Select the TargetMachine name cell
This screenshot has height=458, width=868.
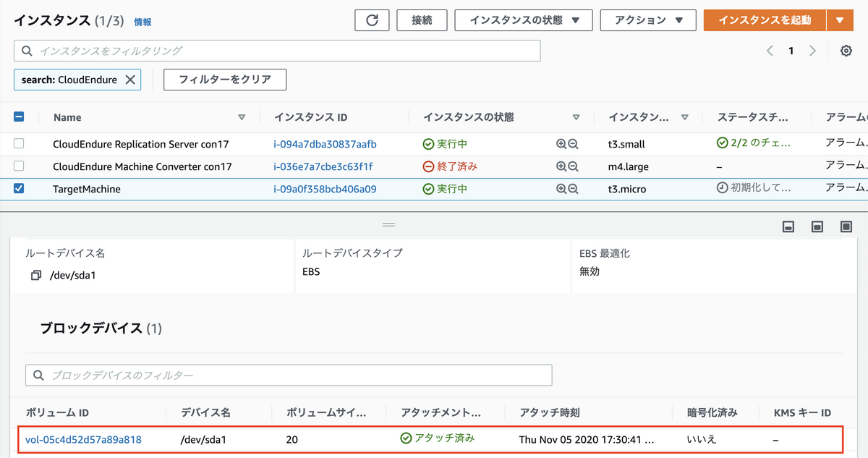[87, 189]
